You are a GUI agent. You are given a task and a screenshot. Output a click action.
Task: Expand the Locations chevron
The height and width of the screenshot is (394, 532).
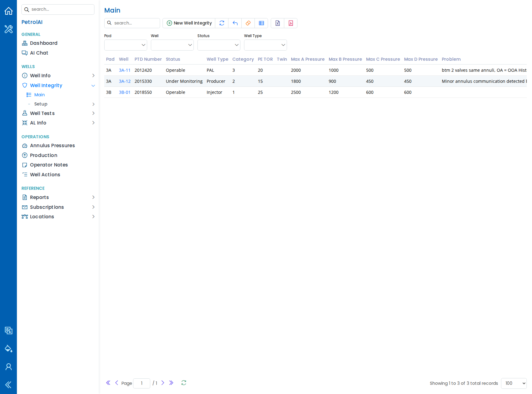[94, 216]
